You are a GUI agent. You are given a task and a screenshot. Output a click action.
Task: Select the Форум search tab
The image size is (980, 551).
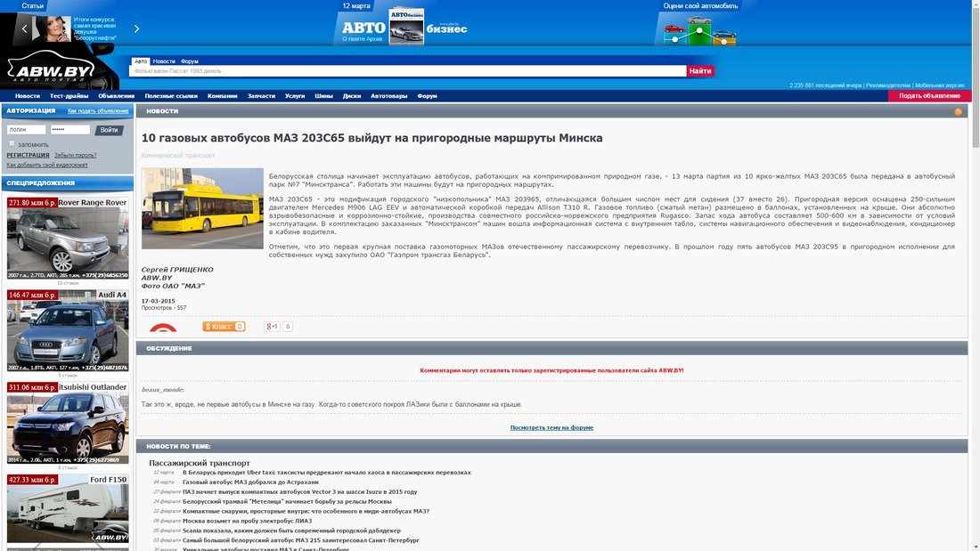tap(190, 61)
